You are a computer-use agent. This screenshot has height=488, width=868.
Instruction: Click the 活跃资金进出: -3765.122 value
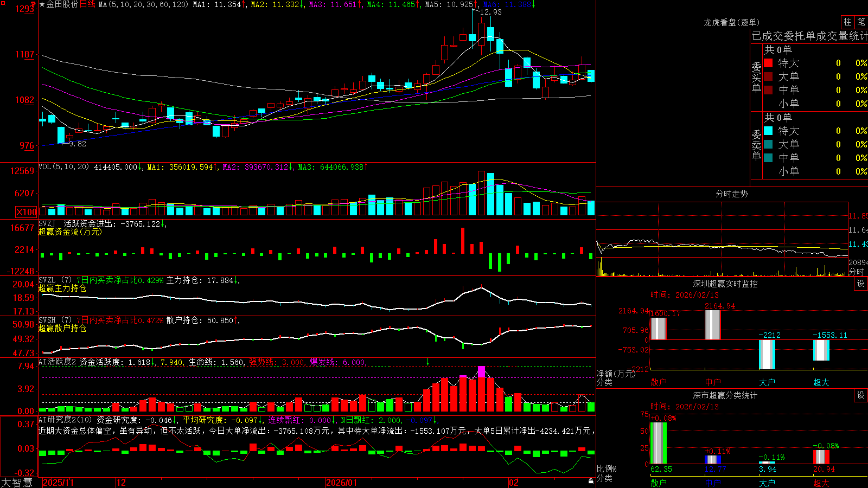pos(112,223)
